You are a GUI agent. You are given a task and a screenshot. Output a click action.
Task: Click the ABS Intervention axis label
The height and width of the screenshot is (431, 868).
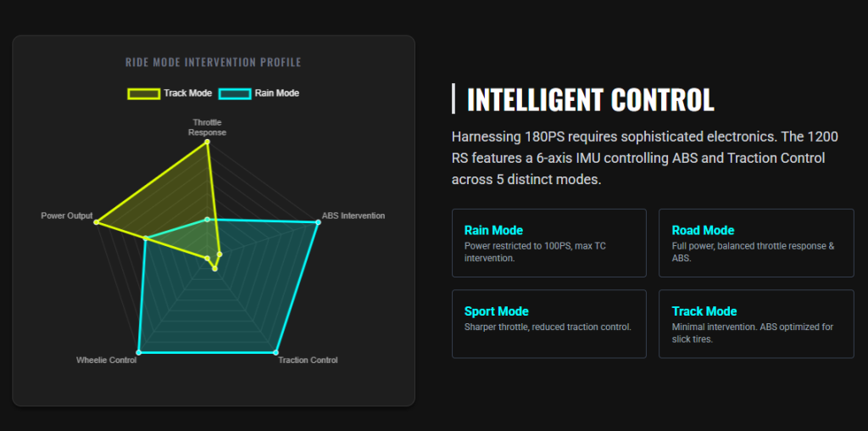point(353,215)
